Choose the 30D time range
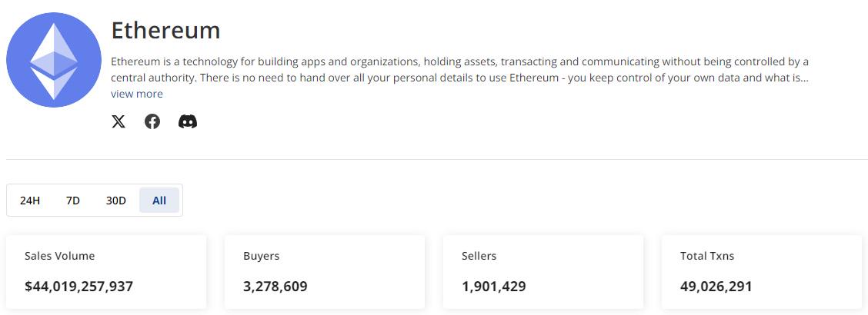868x315 pixels. coord(116,201)
